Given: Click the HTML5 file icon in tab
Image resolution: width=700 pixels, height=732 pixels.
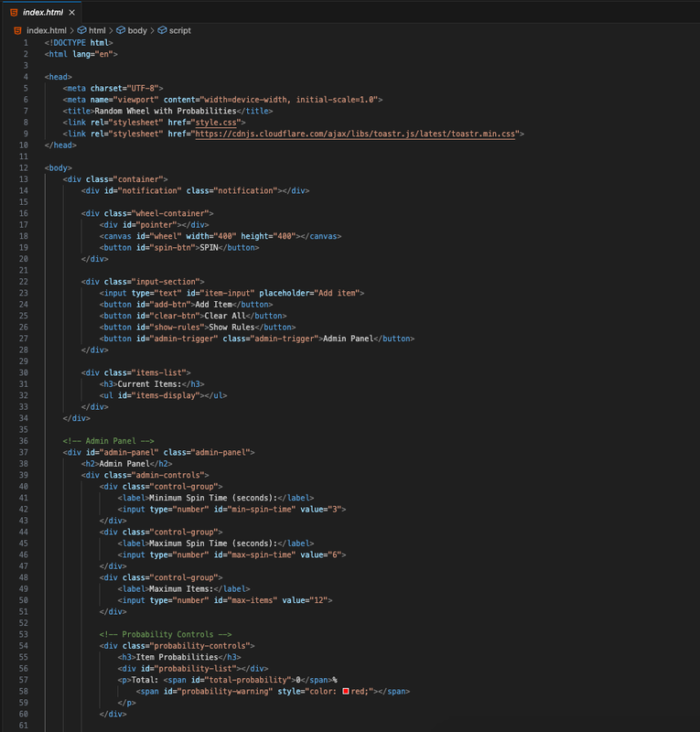Looking at the screenshot, I should point(14,13).
